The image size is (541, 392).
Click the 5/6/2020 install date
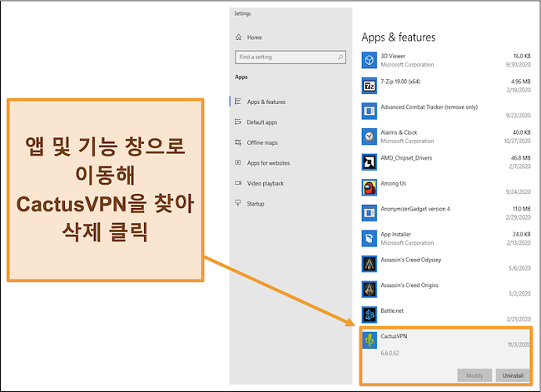tap(519, 268)
